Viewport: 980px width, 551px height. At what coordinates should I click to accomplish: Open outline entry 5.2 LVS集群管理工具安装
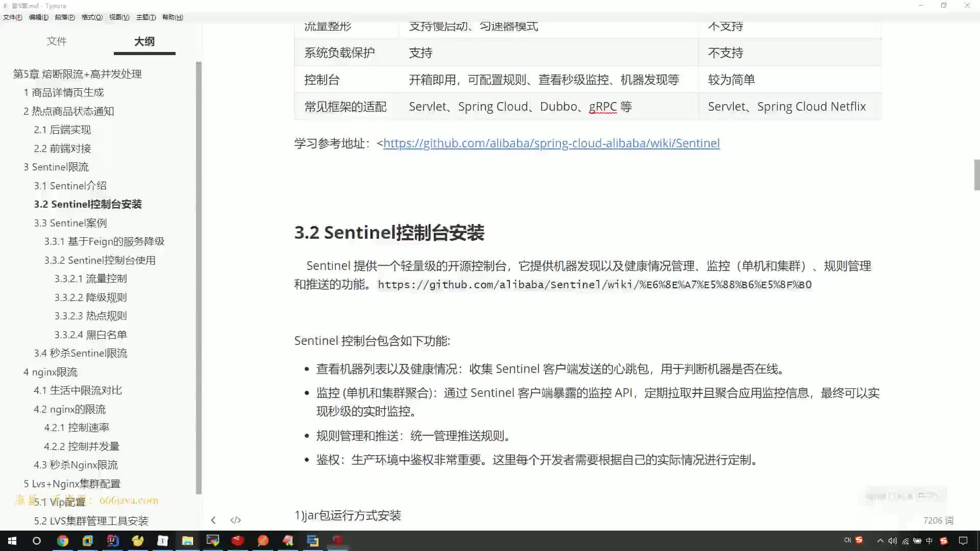click(91, 521)
